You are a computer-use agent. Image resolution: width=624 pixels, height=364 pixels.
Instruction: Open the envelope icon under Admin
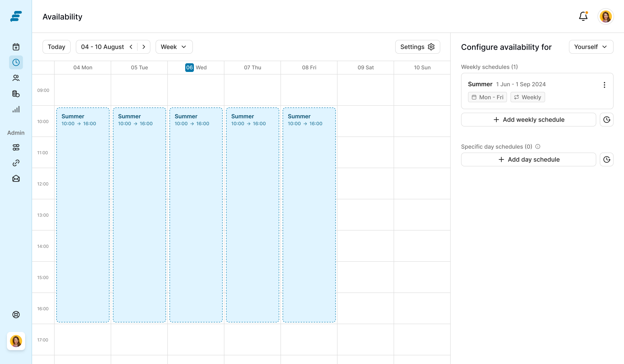click(16, 179)
